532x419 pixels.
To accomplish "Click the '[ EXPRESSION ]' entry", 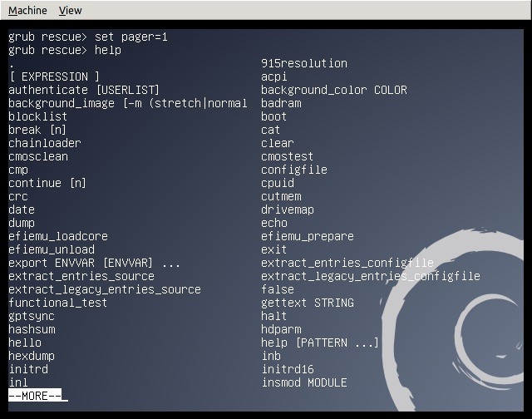I will click(54, 76).
